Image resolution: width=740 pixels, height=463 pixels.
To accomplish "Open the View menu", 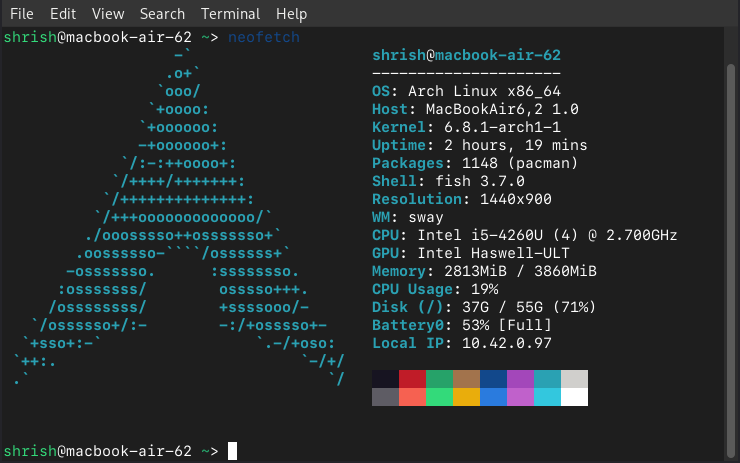I will click(108, 14).
